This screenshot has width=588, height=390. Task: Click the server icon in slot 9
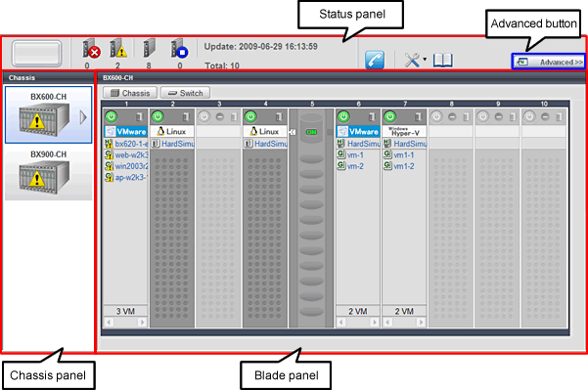click(513, 117)
